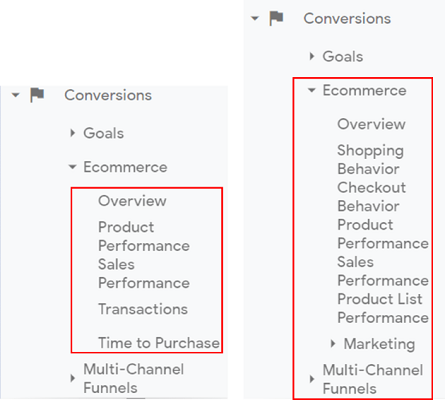Screen dimensions: 445x400
Task: Open Shopping Behavior report
Action: tap(370, 160)
